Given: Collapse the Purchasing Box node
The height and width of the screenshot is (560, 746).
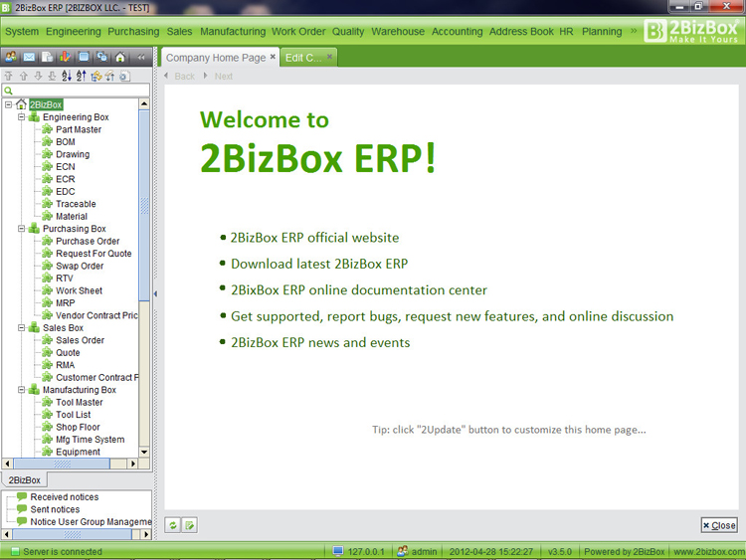Looking at the screenshot, I should tap(22, 229).
